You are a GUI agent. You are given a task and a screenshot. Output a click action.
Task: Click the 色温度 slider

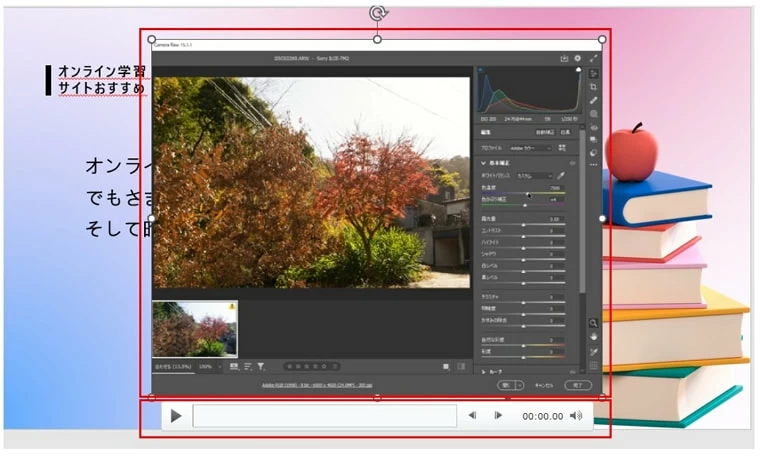(527, 193)
